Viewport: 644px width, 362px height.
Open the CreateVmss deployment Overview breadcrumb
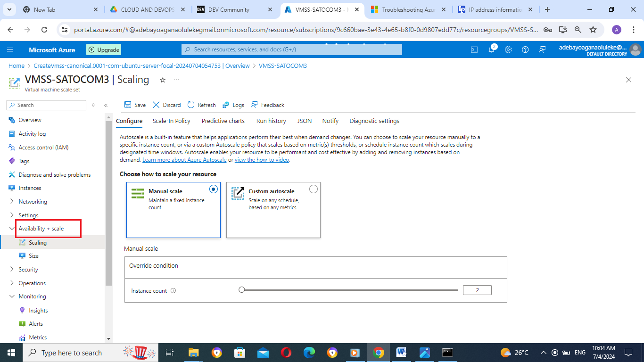(141, 66)
